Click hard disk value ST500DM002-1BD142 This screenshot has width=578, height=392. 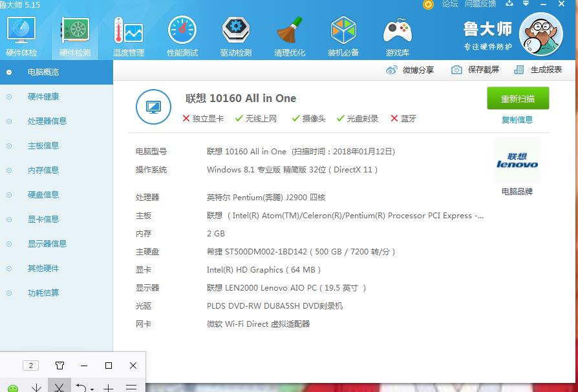(x=301, y=252)
